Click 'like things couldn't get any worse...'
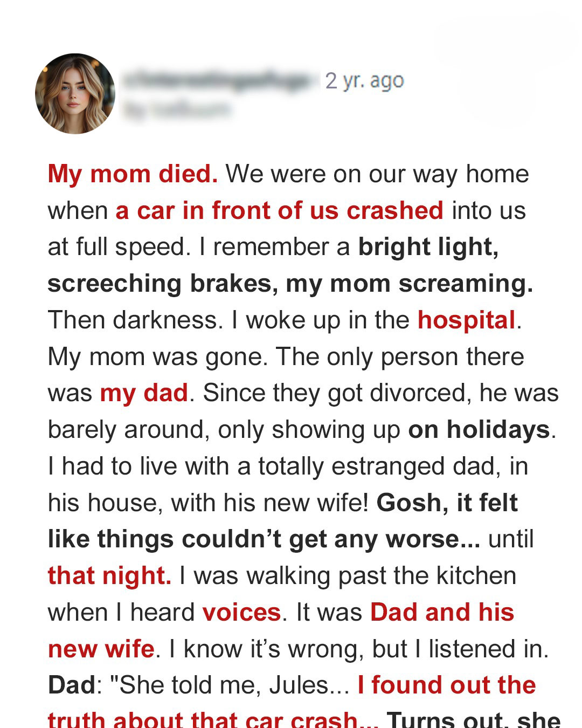The image size is (582, 728). pyautogui.click(x=264, y=539)
